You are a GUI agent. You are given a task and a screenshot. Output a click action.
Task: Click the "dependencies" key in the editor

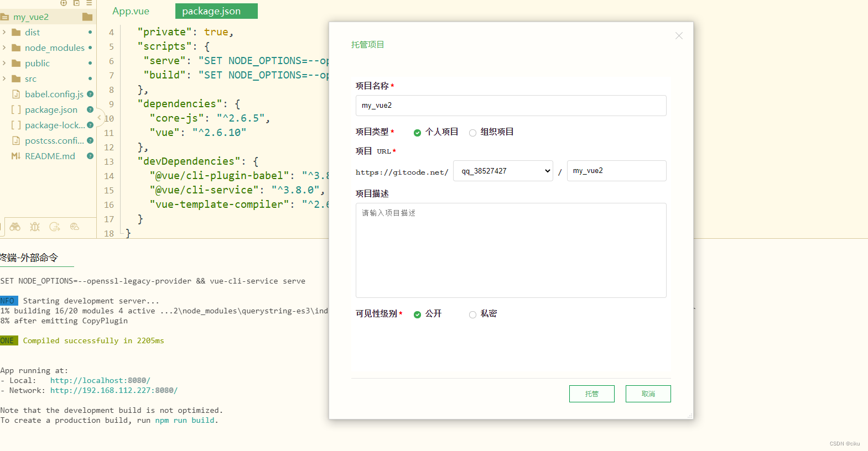click(x=180, y=104)
